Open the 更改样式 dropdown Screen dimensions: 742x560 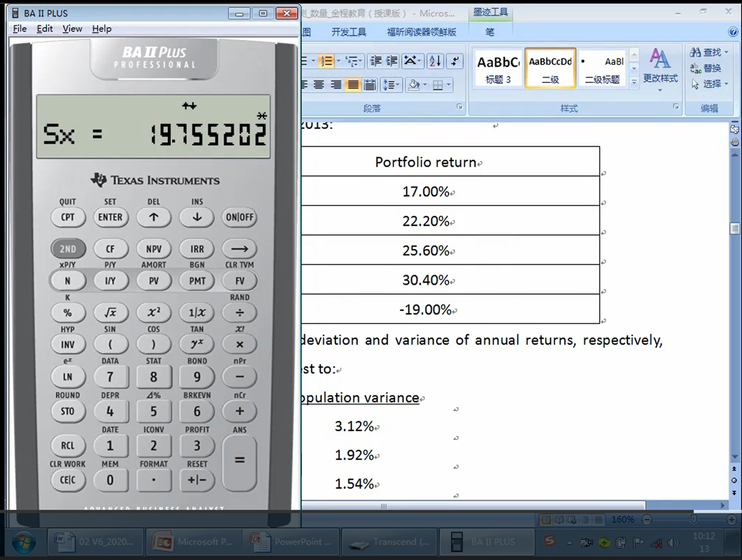tap(660, 70)
